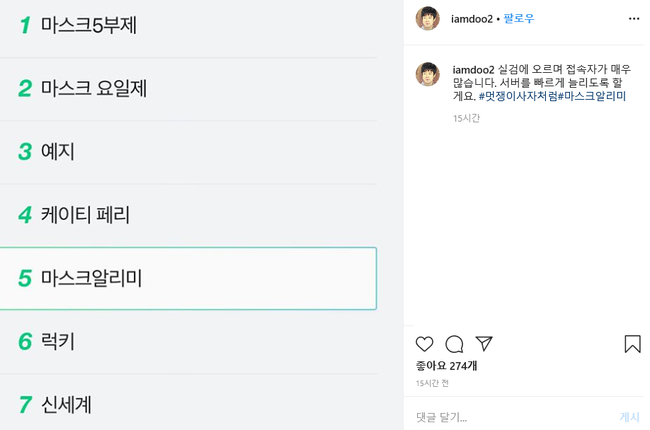Open iamdoo2 username in post header
The image size is (650, 430).
click(x=472, y=19)
